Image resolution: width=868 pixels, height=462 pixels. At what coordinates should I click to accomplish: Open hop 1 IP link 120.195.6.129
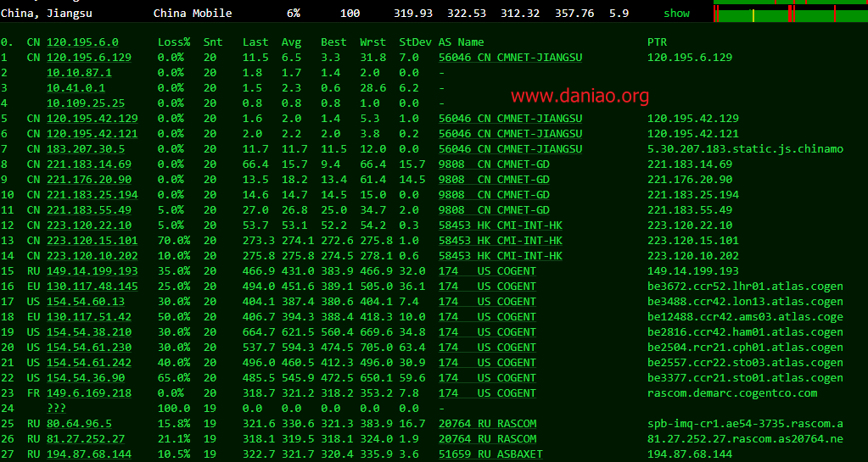(x=89, y=58)
